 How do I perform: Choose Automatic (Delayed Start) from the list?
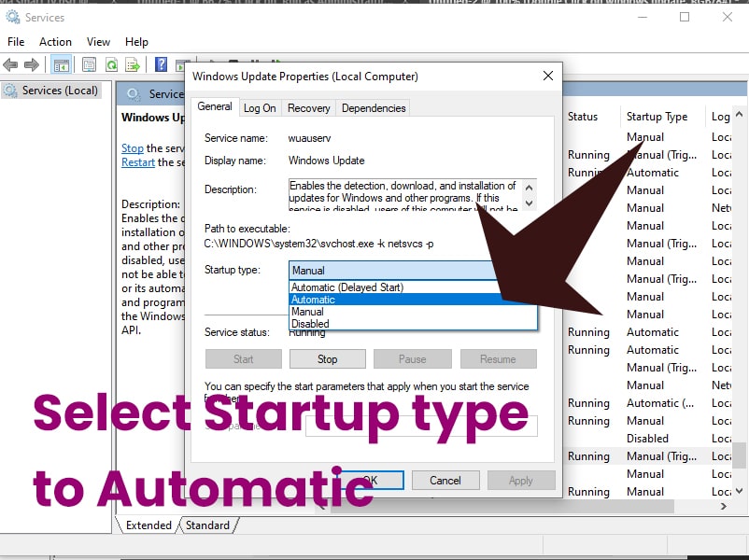[x=347, y=287]
